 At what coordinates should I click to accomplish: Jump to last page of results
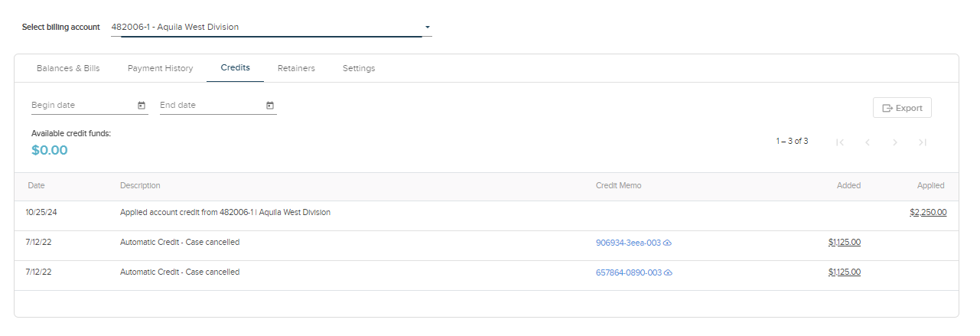pyautogui.click(x=923, y=142)
